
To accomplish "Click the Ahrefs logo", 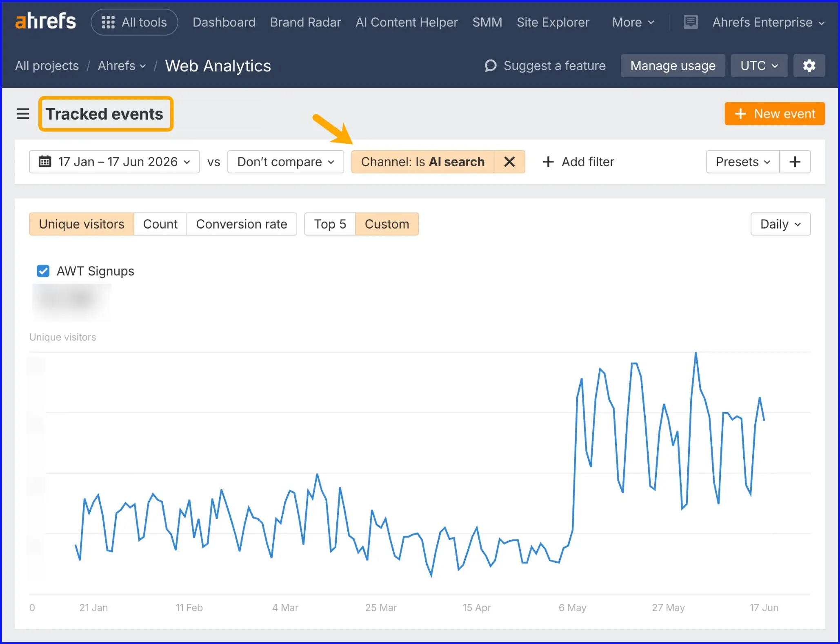I will pos(45,21).
